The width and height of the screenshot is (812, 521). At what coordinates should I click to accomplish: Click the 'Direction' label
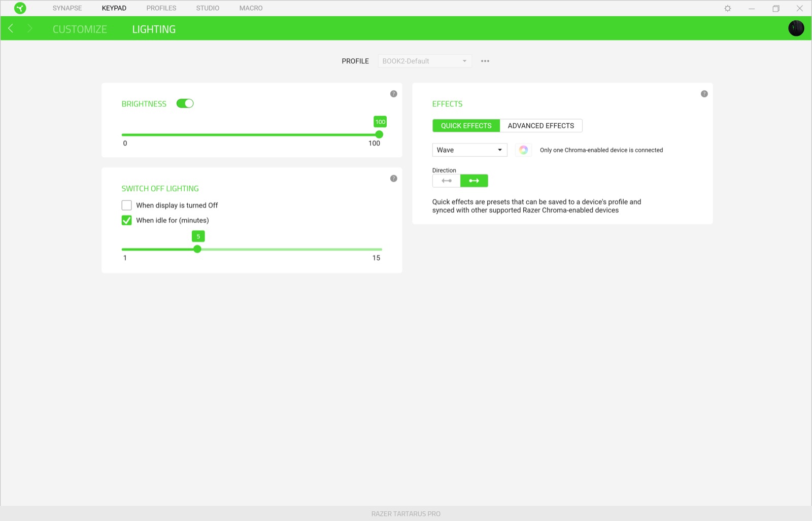coord(444,170)
